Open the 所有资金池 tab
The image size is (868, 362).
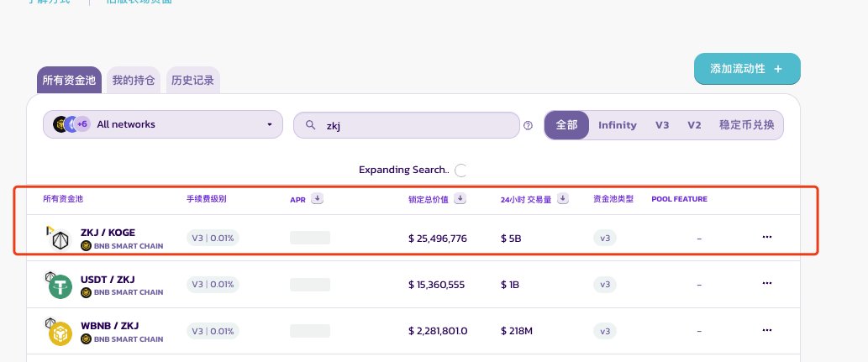click(69, 81)
